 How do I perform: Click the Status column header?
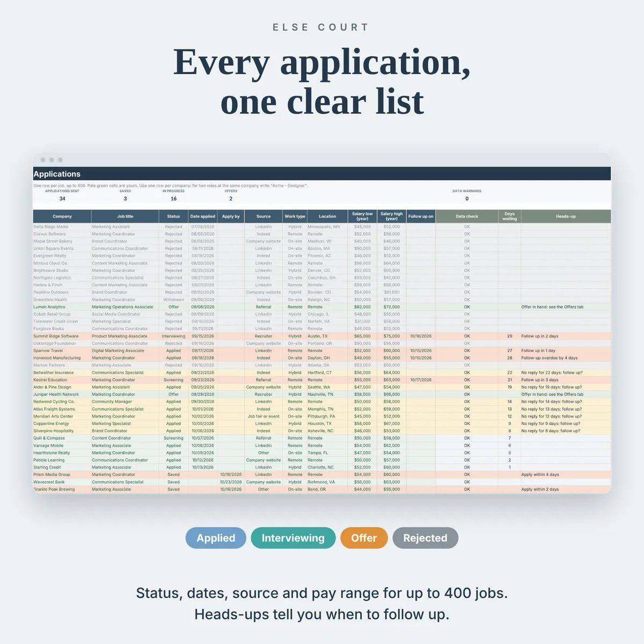pyautogui.click(x=173, y=216)
